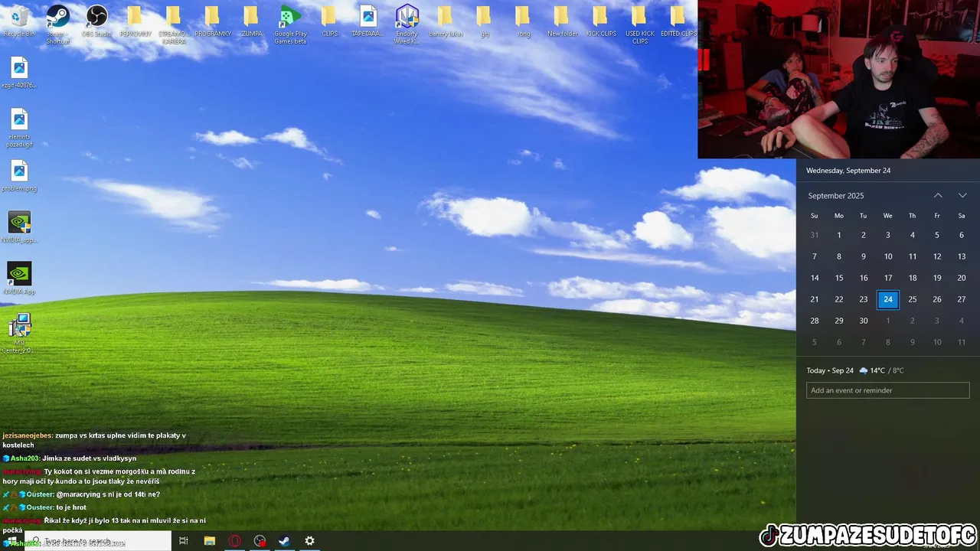
Task: Select the ZUMPA folder on desktop
Action: [x=251, y=21]
